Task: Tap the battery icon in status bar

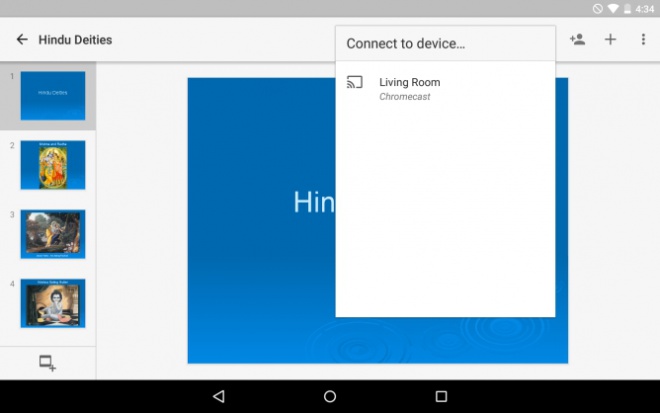Action: coord(627,8)
